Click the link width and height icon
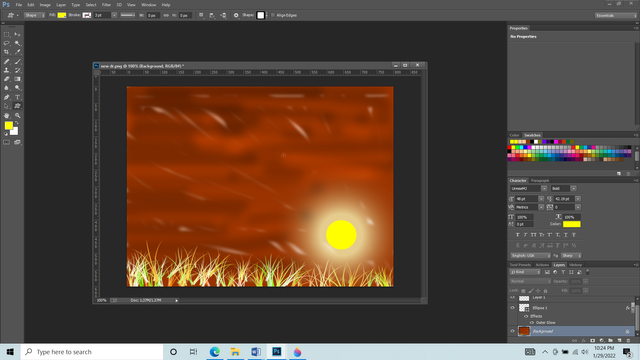The width and height of the screenshot is (640, 360). click(166, 15)
